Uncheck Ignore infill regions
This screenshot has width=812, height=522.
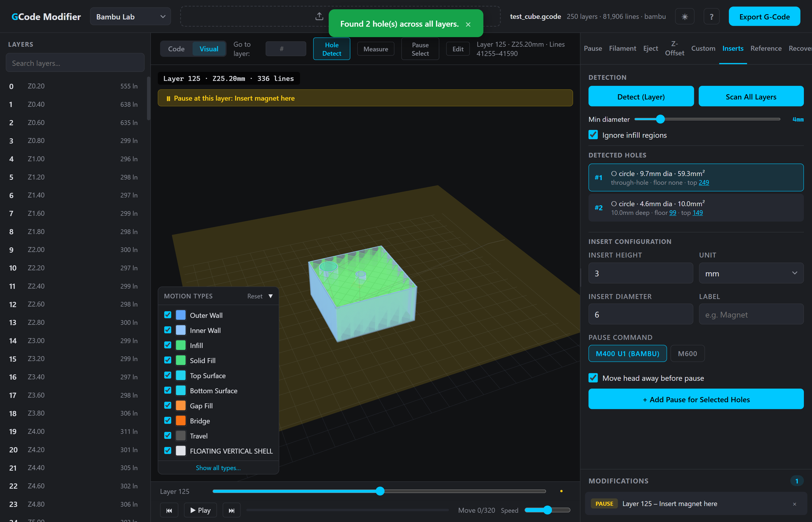[593, 135]
